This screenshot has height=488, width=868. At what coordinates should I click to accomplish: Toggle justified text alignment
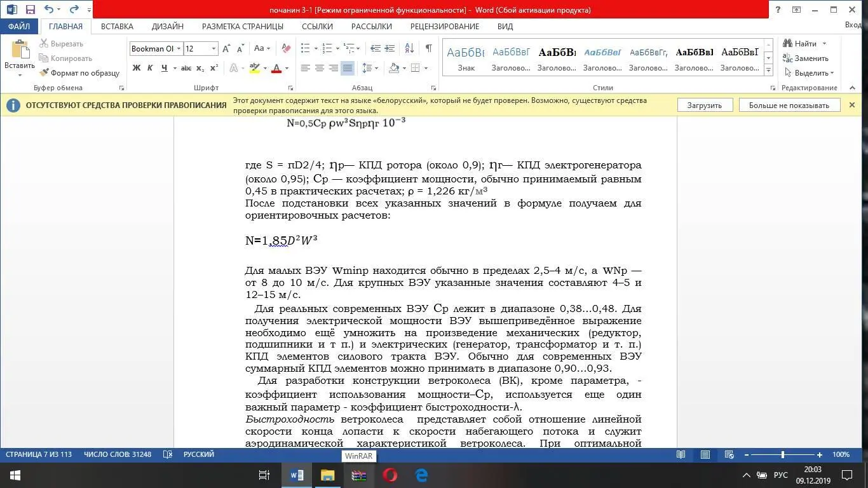click(x=347, y=68)
